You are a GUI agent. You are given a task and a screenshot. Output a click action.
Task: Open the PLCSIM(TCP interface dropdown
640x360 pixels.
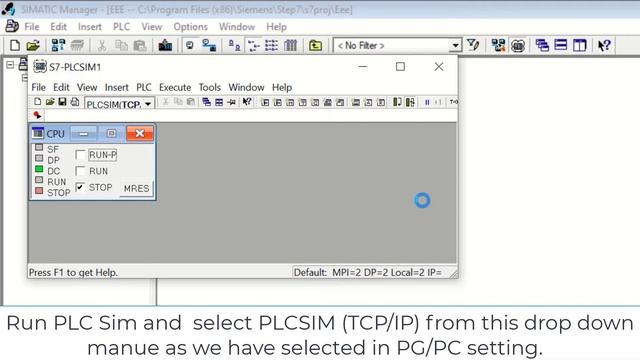click(x=148, y=104)
